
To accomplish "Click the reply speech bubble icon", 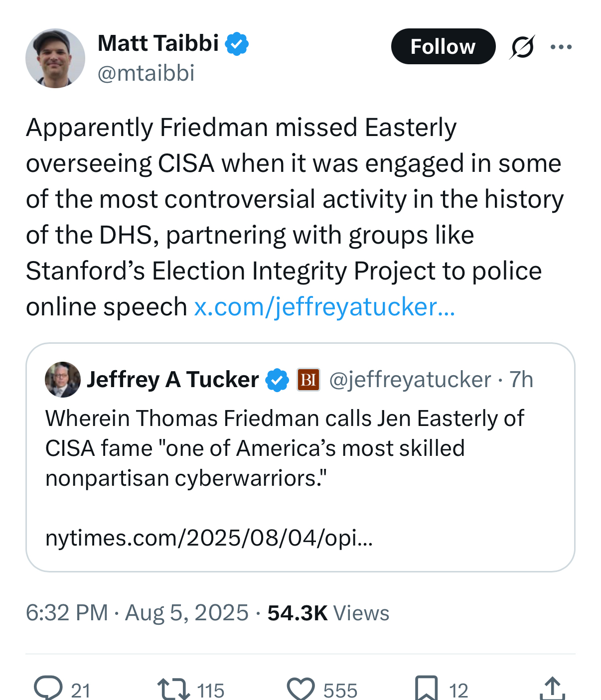I will point(48,689).
